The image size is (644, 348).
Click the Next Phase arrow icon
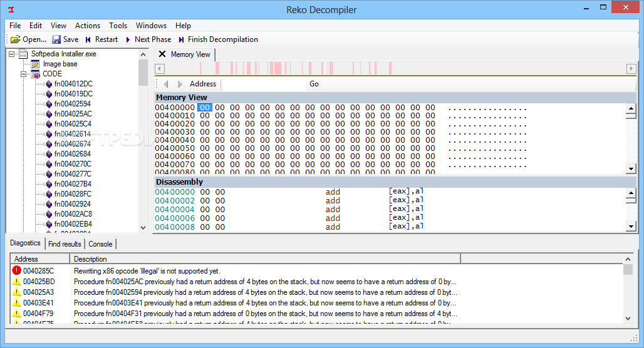tap(128, 39)
